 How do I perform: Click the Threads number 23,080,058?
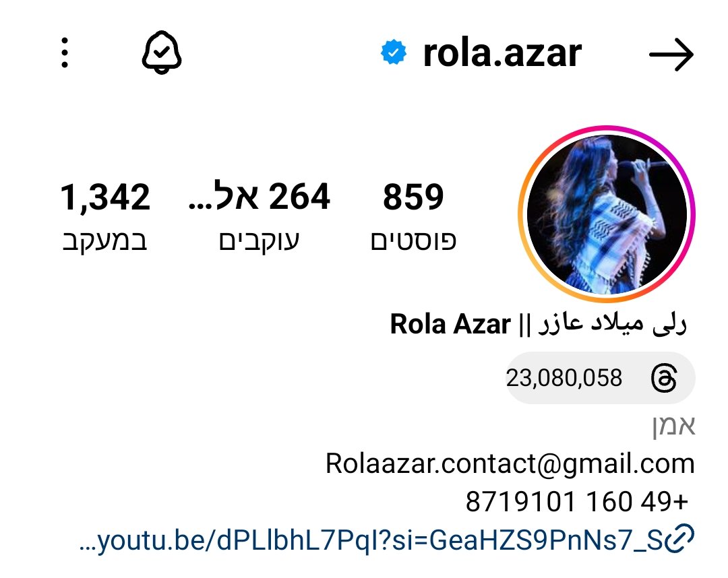point(564,378)
